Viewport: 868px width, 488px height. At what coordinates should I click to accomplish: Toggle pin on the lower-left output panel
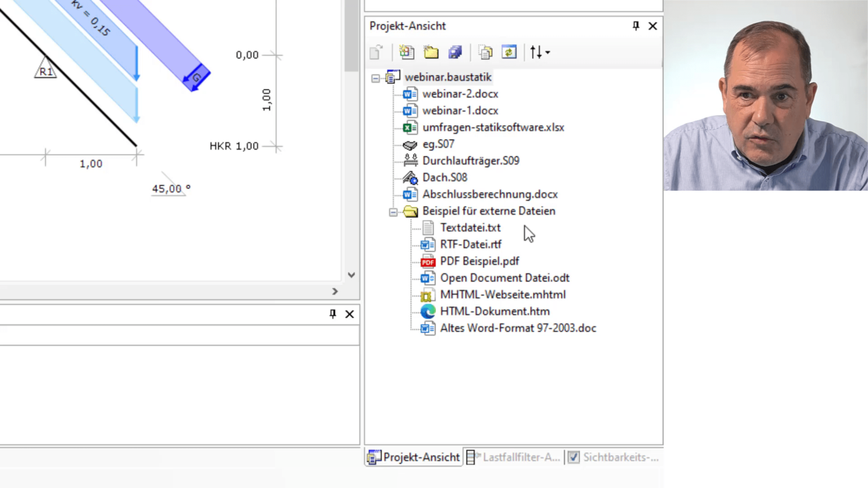click(333, 314)
